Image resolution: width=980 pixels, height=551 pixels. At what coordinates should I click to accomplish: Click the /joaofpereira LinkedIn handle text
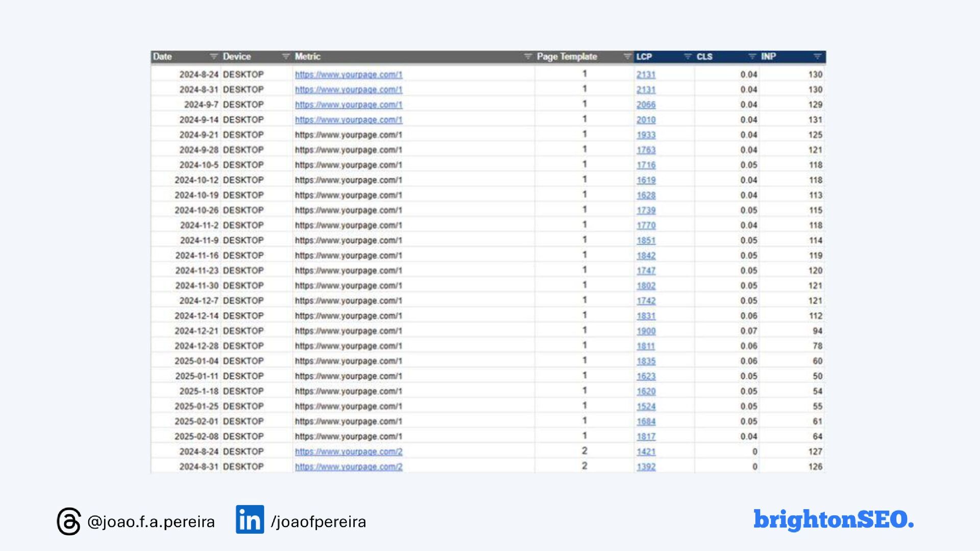point(318,522)
